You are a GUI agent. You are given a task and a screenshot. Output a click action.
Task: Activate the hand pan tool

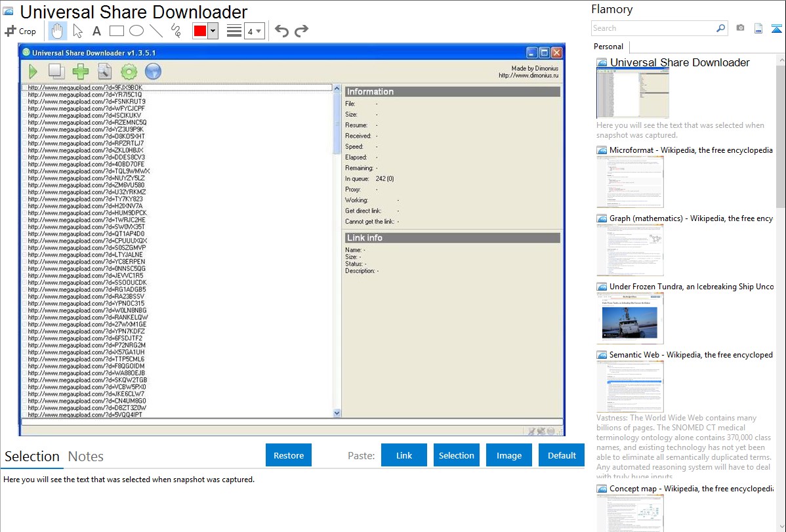(x=57, y=31)
